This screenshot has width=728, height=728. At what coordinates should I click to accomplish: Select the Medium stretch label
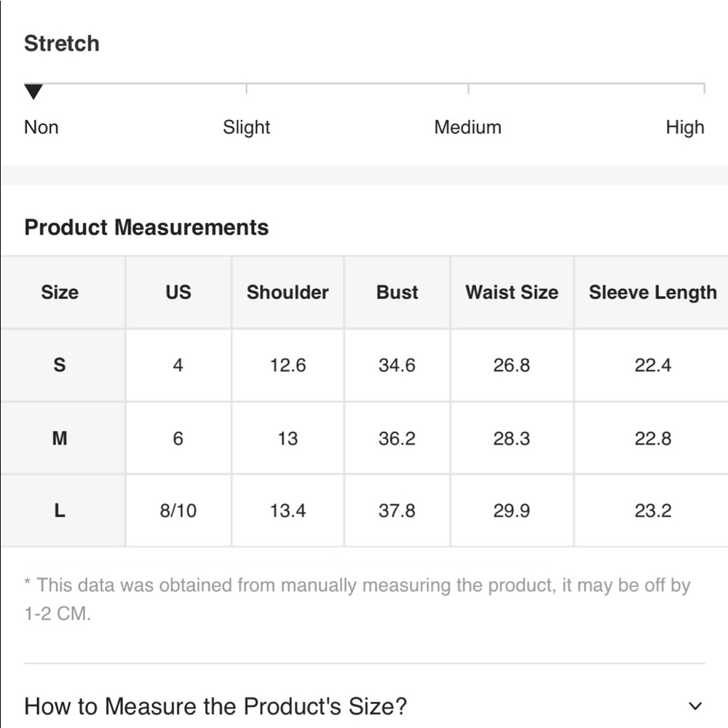point(467,127)
